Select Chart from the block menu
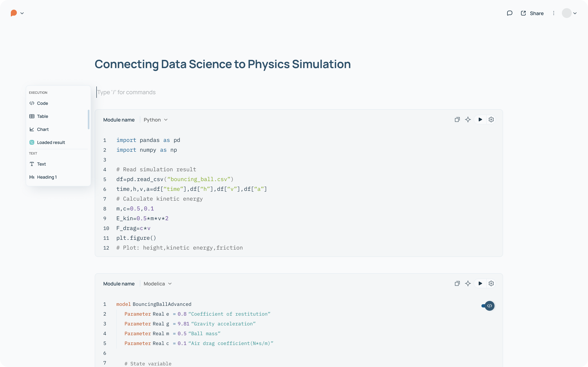This screenshot has height=367, width=588. tap(43, 129)
